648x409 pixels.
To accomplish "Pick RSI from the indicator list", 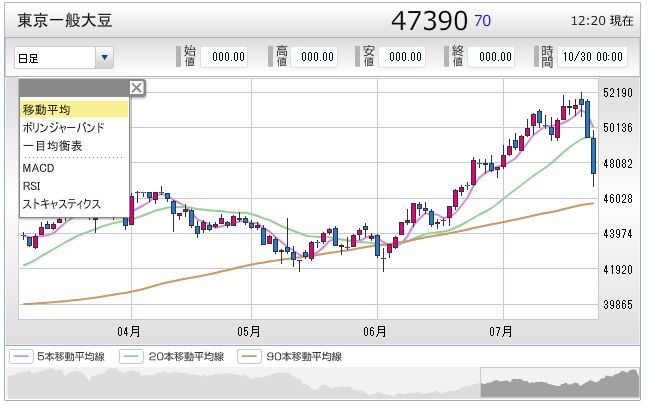I will click(x=32, y=186).
